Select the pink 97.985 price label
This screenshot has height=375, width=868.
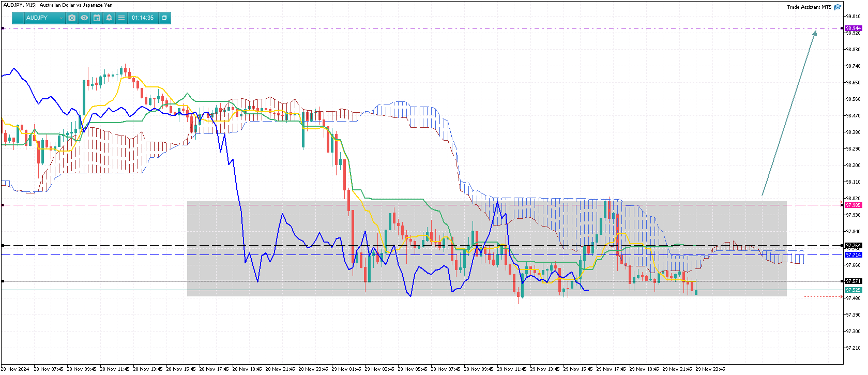[x=853, y=205]
